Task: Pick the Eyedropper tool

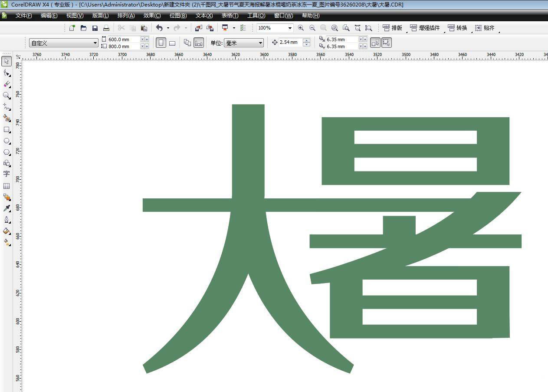Action: click(x=6, y=208)
